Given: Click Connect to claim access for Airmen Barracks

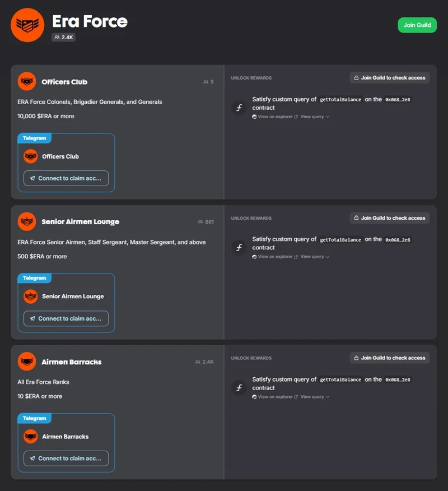Looking at the screenshot, I should click(x=66, y=458).
